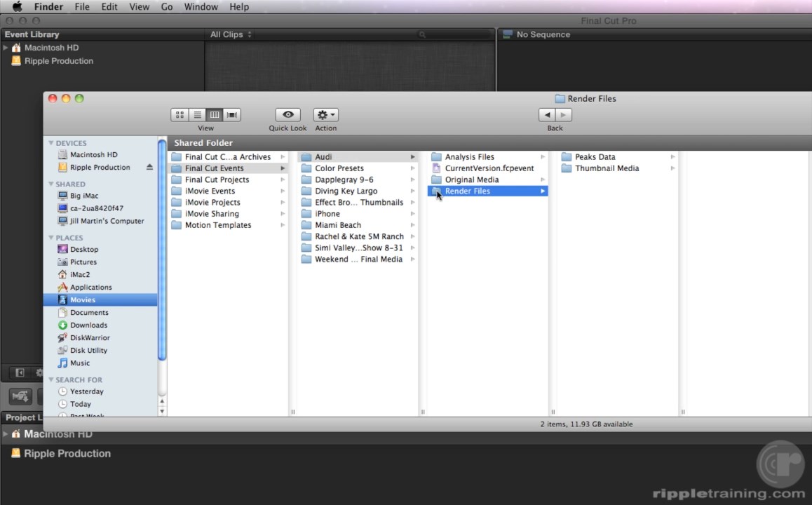This screenshot has width=812, height=505.
Task: Switch Finder to Cover Flow view
Action: [232, 115]
